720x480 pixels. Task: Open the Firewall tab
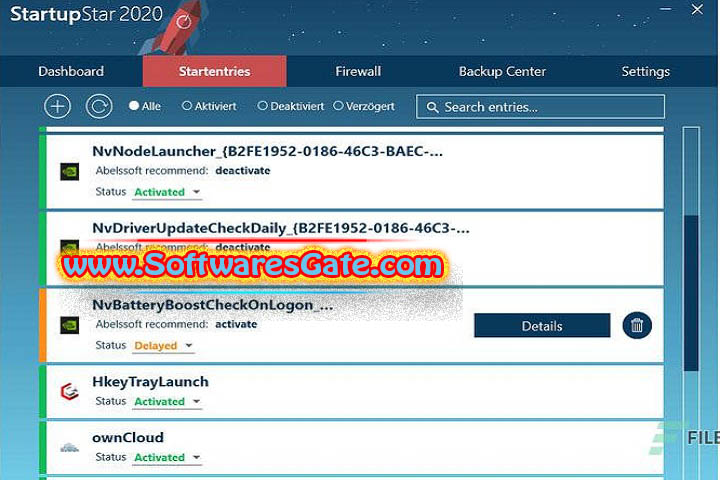point(358,72)
